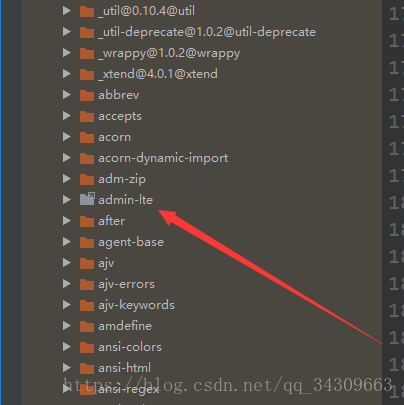Select the _xtend@4.0.1@xtend label
The height and width of the screenshot is (405, 404).
click(x=158, y=74)
